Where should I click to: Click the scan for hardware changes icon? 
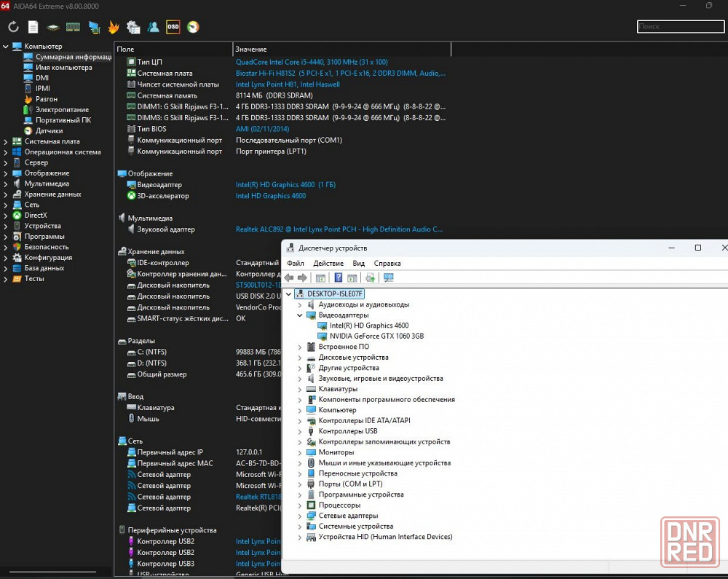388,277
